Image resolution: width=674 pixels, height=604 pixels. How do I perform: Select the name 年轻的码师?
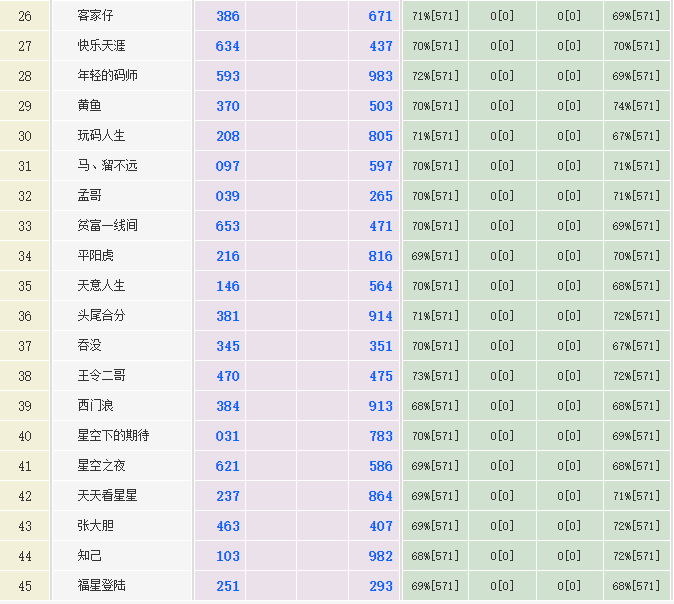coord(108,76)
